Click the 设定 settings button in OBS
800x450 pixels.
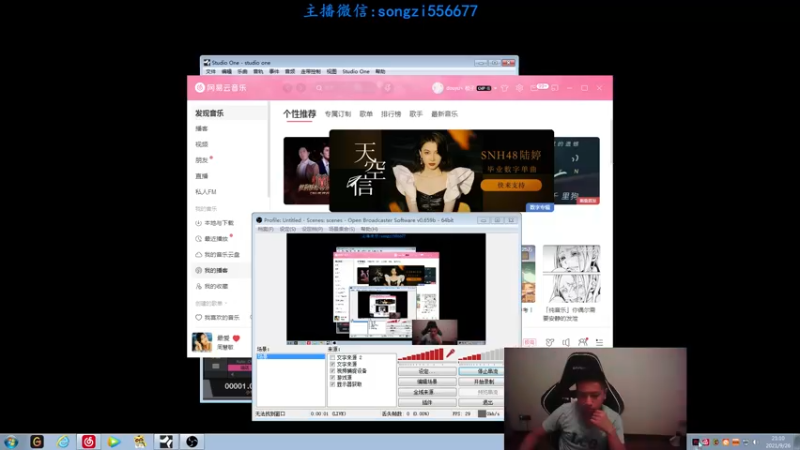click(427, 371)
